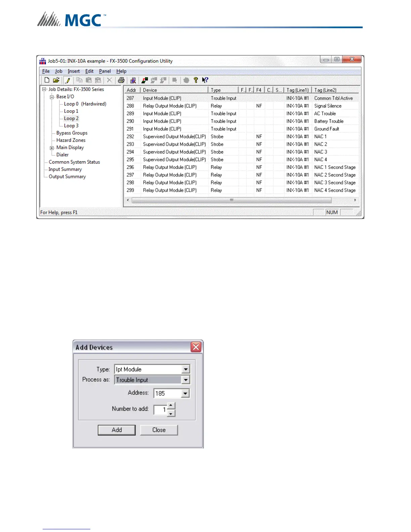Select row 290 Battery Trouble

pyautogui.click(x=241, y=121)
